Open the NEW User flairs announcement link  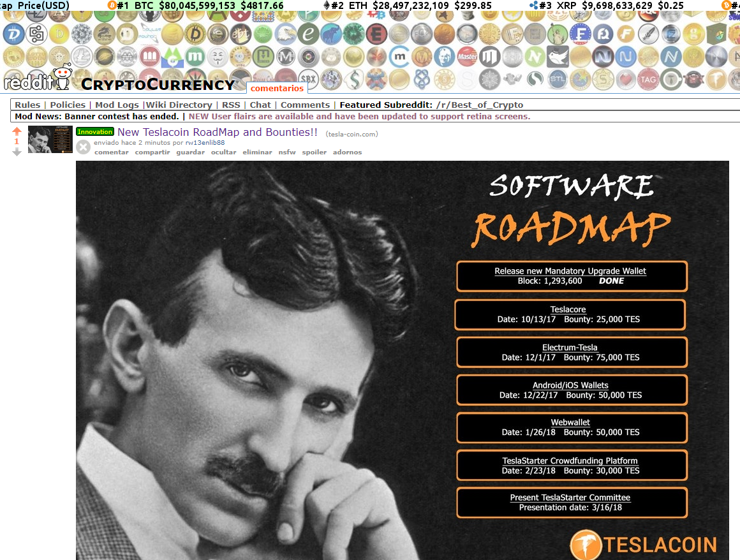360,116
